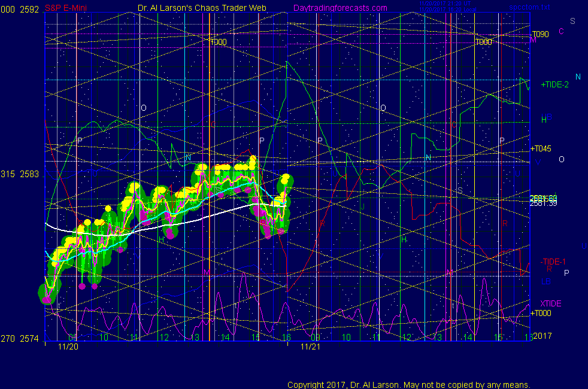Click the magenta C planet legend letter

point(562,32)
